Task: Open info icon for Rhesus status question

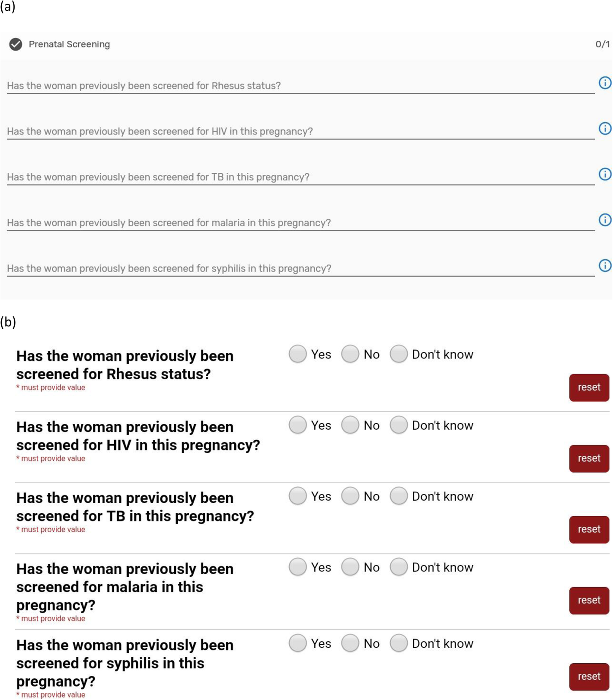Action: click(x=605, y=83)
